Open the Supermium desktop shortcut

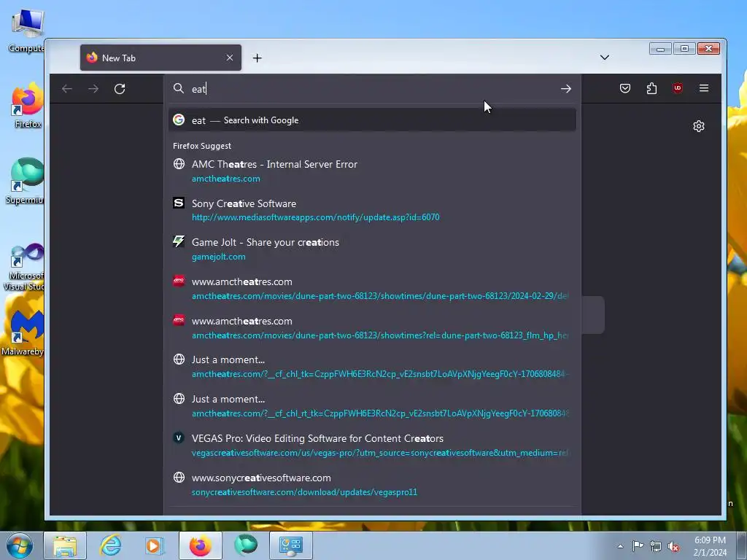(26, 181)
